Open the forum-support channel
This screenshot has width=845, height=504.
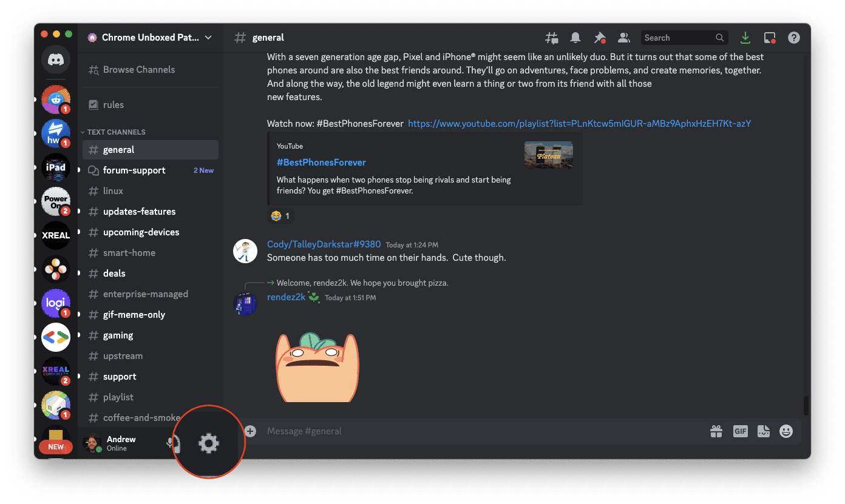(150, 170)
